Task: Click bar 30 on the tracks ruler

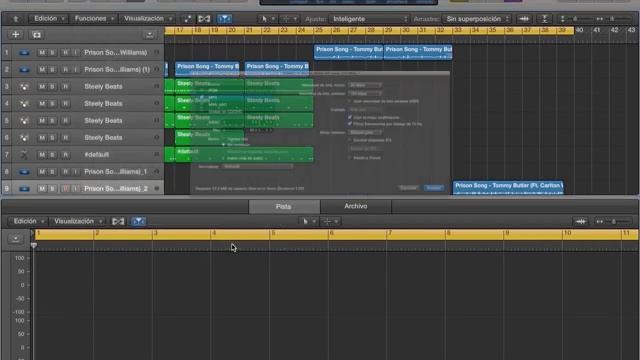Action: (x=406, y=31)
